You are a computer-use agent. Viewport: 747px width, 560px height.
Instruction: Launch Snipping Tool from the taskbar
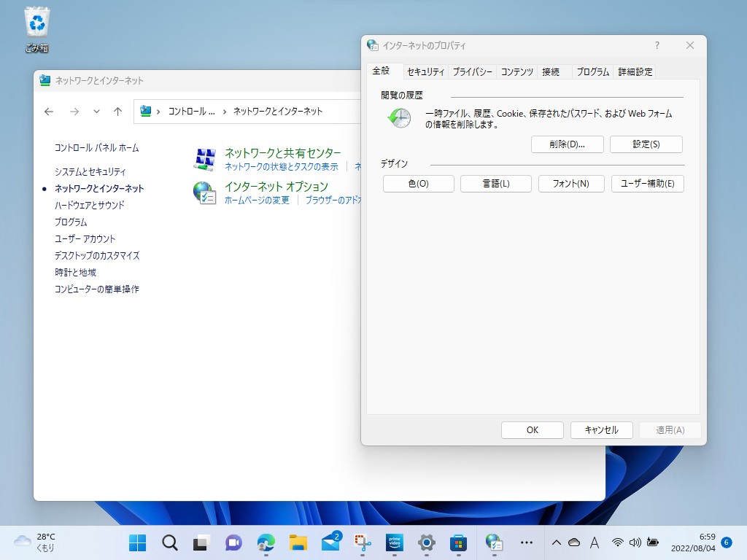pos(361,542)
